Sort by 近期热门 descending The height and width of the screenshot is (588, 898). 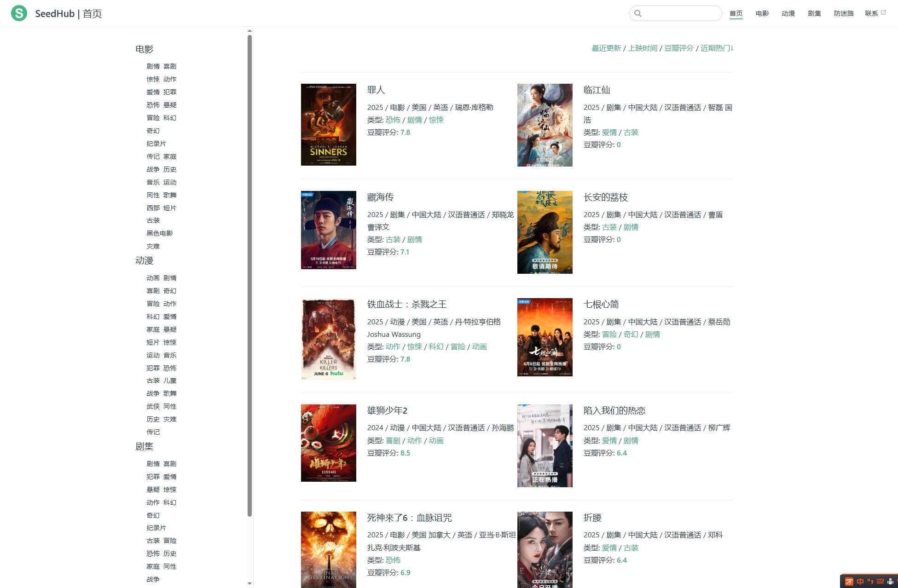click(717, 48)
